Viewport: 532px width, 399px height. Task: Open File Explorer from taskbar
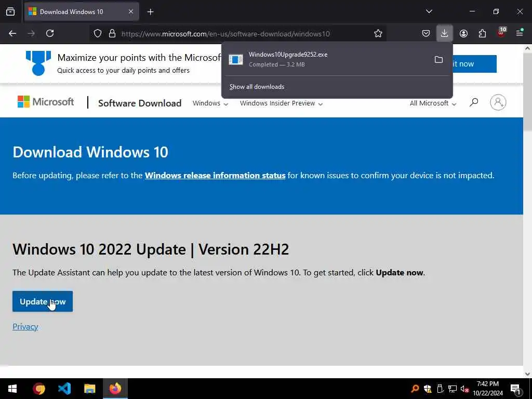coord(89,389)
